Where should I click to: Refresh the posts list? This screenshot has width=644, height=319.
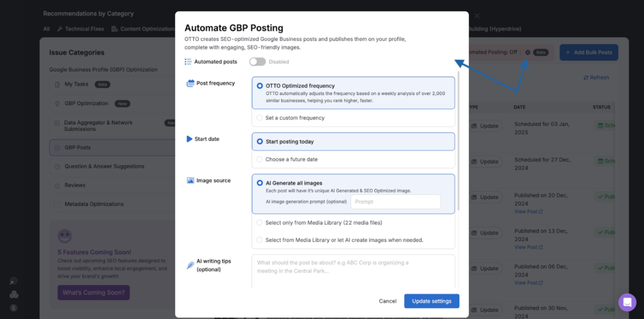[596, 77]
